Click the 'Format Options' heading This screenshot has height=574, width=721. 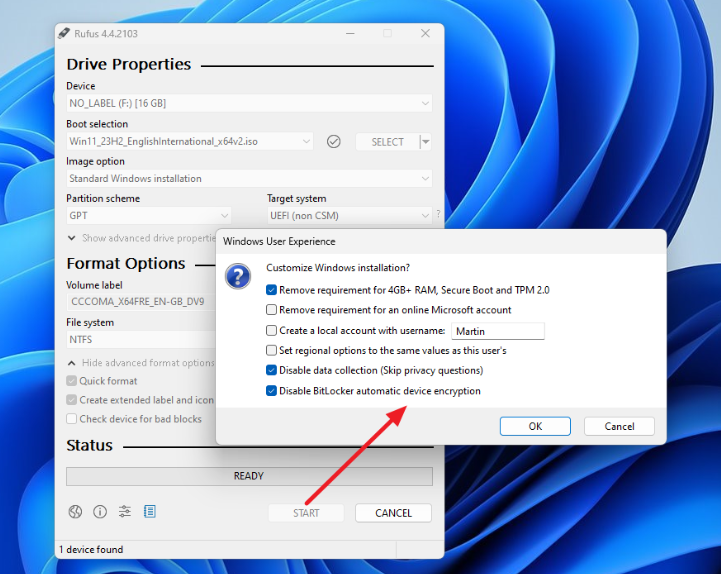pyautogui.click(x=126, y=264)
